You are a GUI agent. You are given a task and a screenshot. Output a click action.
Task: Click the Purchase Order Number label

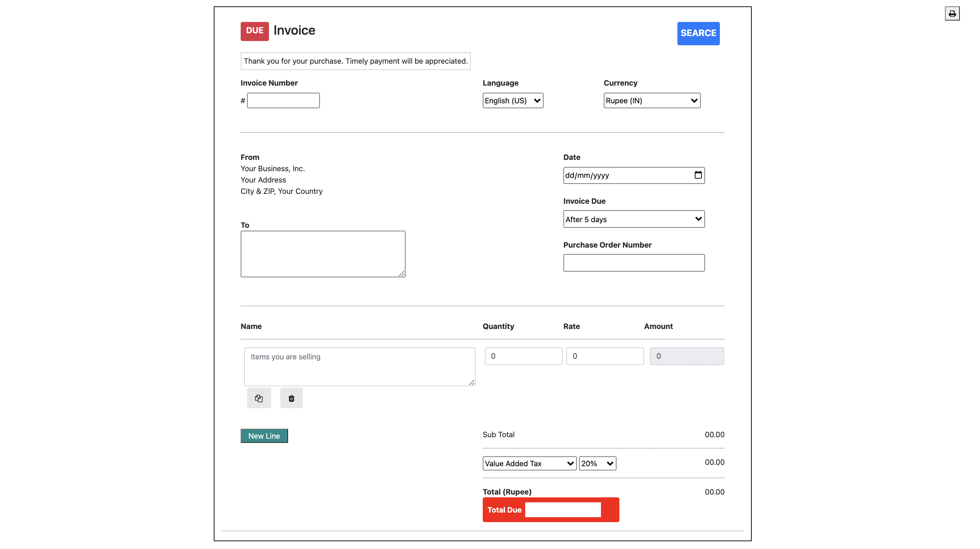(607, 245)
